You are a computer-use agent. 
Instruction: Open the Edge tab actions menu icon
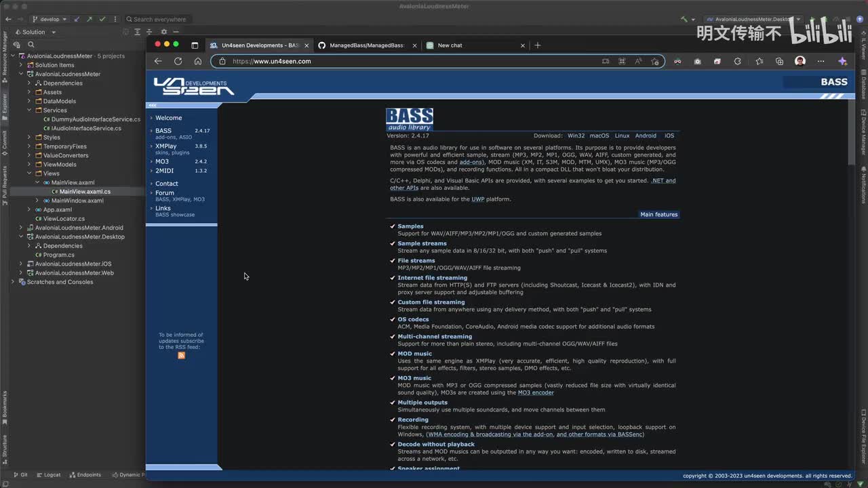click(x=195, y=45)
